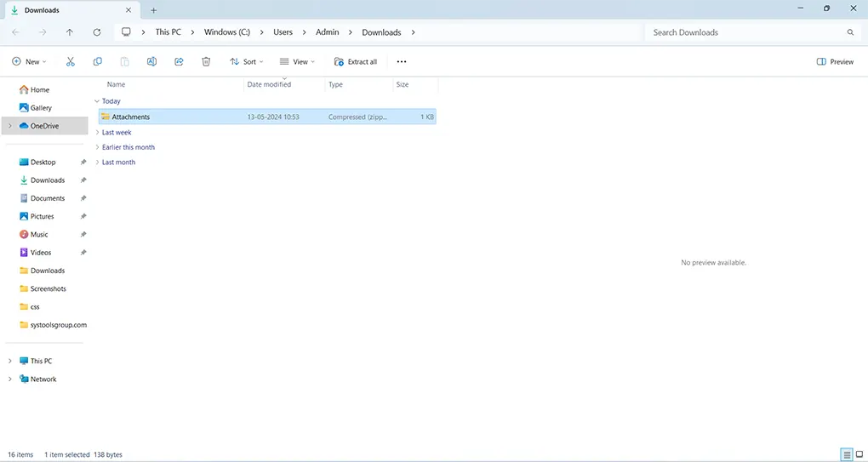Screen dimensions: 868x462
Task: Open a new tab with plus icon
Action: click(154, 10)
